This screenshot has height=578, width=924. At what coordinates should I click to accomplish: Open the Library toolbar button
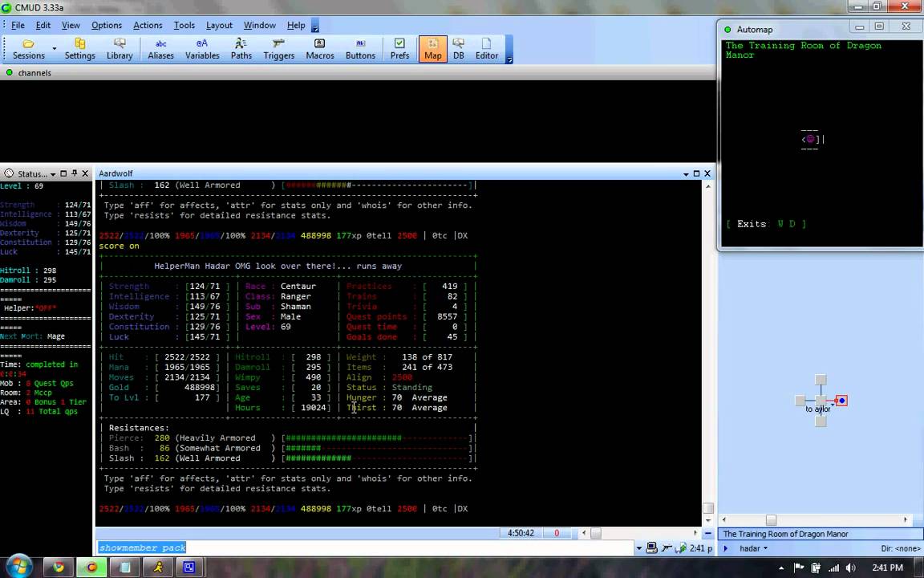[x=120, y=49]
